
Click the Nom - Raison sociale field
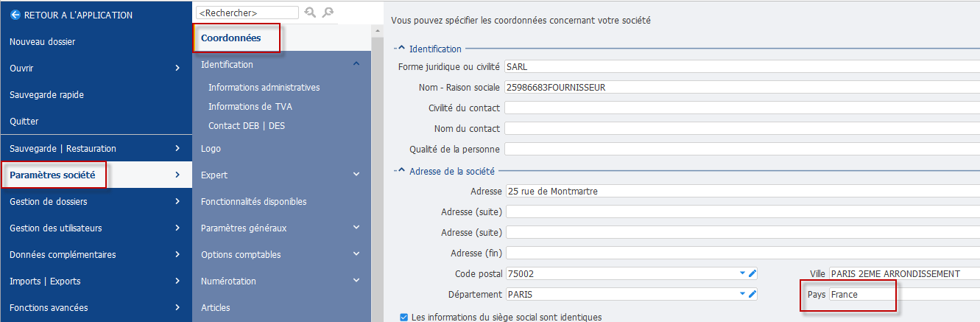(x=742, y=87)
